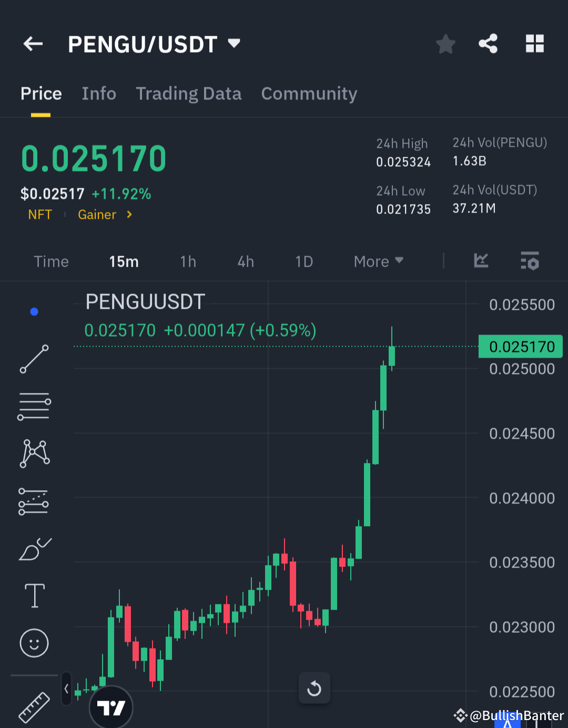Switch to the Trading Data tab
Image resolution: width=568 pixels, height=728 pixels.
point(188,94)
